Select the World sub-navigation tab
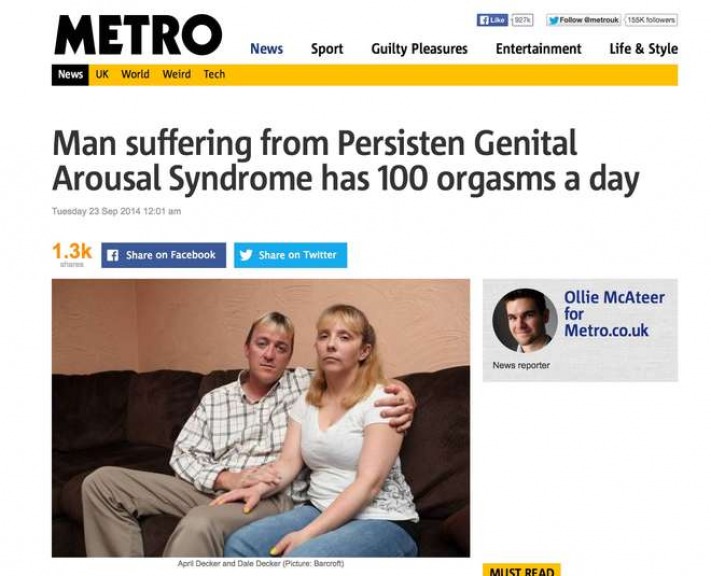Image resolution: width=711 pixels, height=576 pixels. (135, 74)
